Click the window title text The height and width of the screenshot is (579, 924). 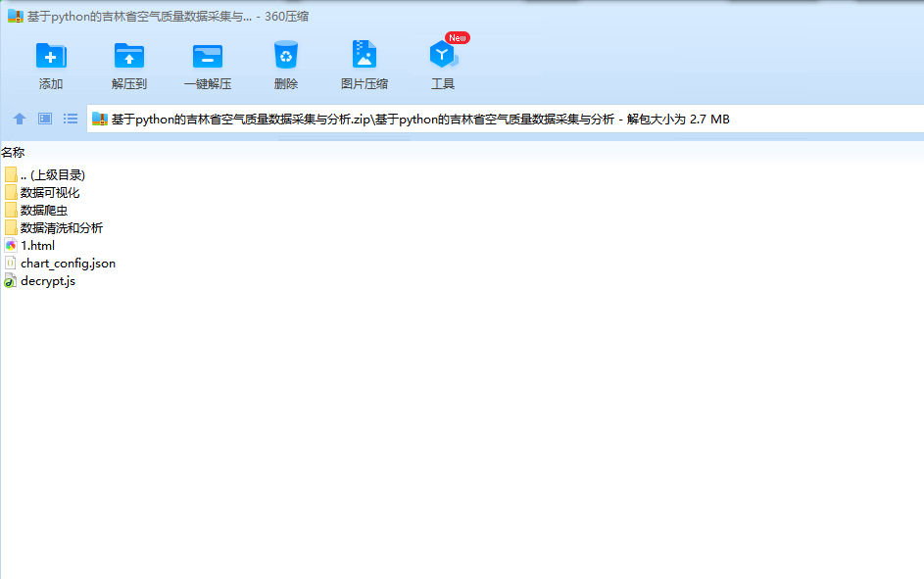point(168,17)
